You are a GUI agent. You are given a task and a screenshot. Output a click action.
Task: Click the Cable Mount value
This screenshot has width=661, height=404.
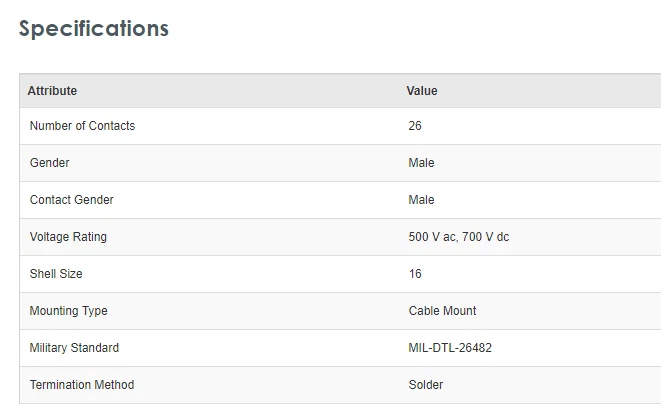click(x=442, y=311)
